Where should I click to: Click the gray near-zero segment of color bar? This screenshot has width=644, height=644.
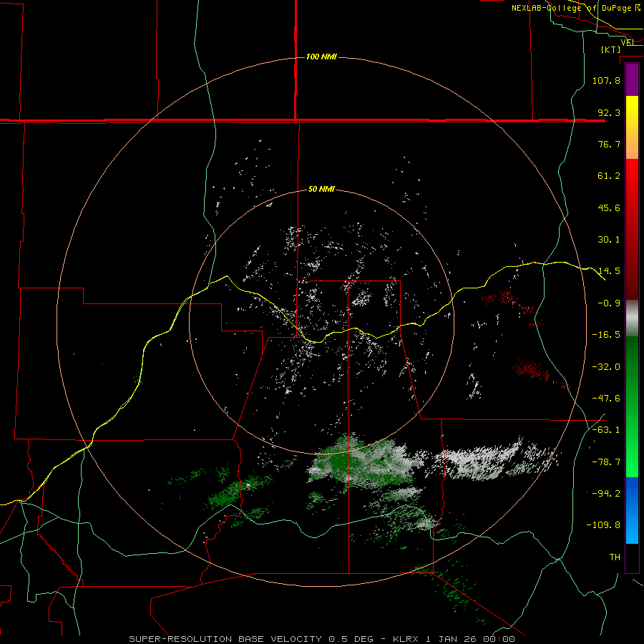[x=632, y=318]
